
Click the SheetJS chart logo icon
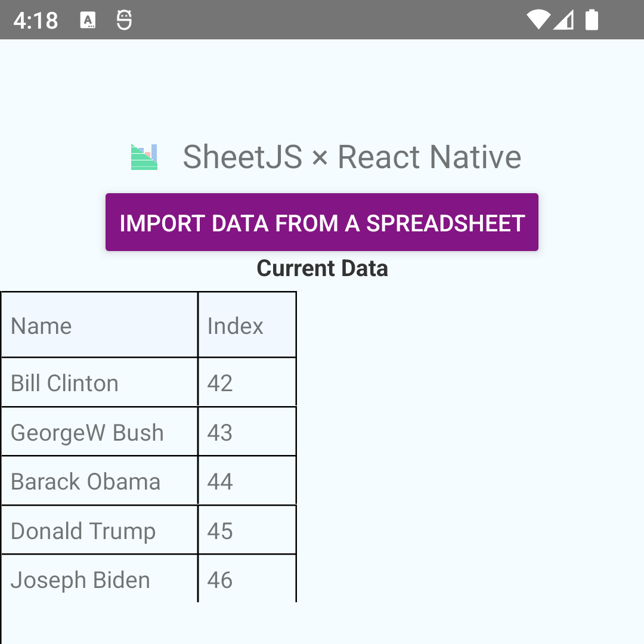(143, 157)
